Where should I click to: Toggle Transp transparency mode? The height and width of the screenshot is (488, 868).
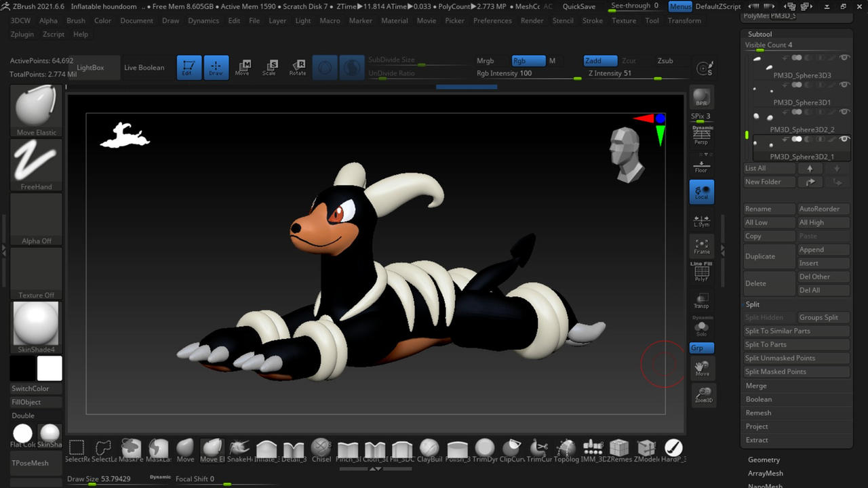pos(702,301)
